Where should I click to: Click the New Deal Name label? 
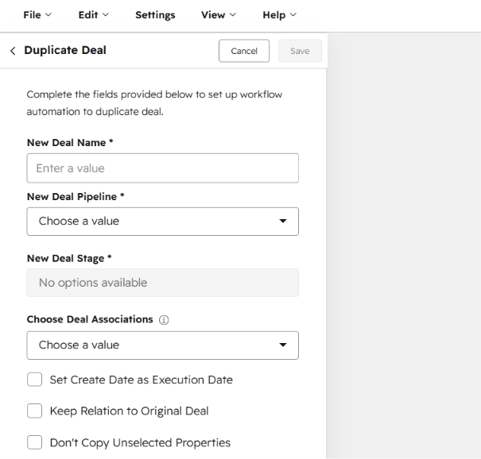70,143
